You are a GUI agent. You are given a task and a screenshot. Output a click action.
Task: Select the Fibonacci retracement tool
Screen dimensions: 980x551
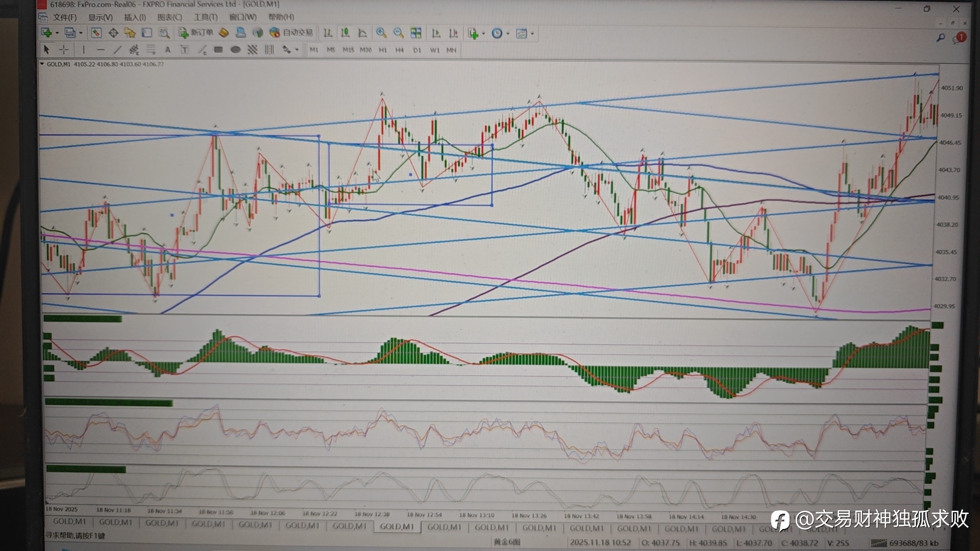[151, 49]
